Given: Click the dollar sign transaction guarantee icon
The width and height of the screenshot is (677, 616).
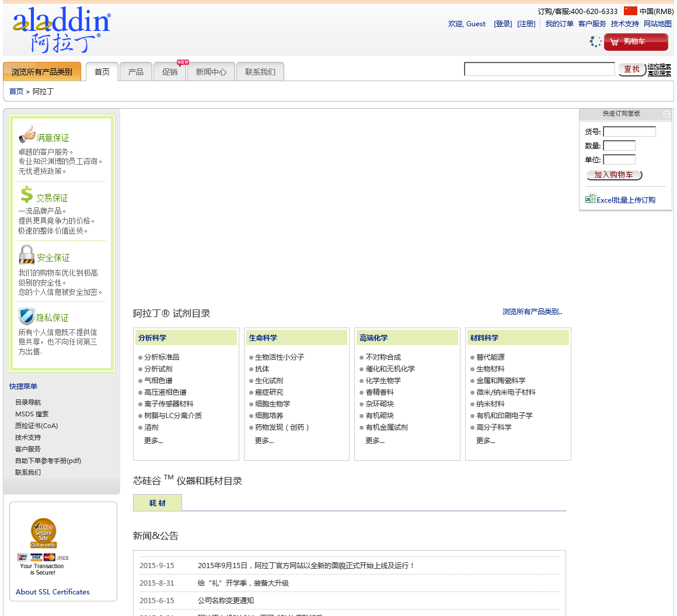Looking at the screenshot, I should point(26,194).
